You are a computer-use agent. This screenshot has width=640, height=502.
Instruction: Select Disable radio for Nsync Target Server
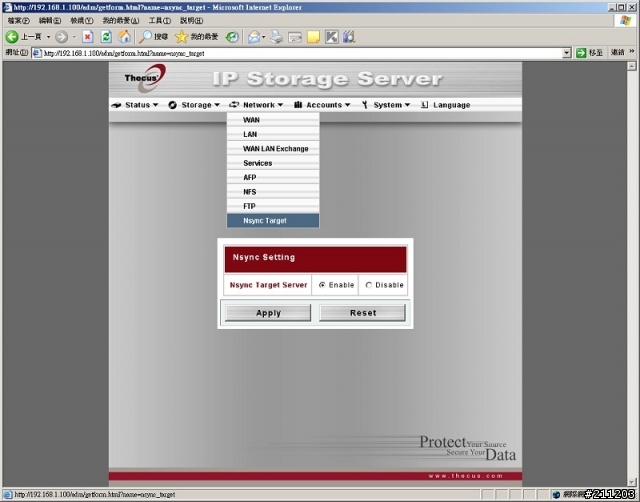tap(369, 285)
